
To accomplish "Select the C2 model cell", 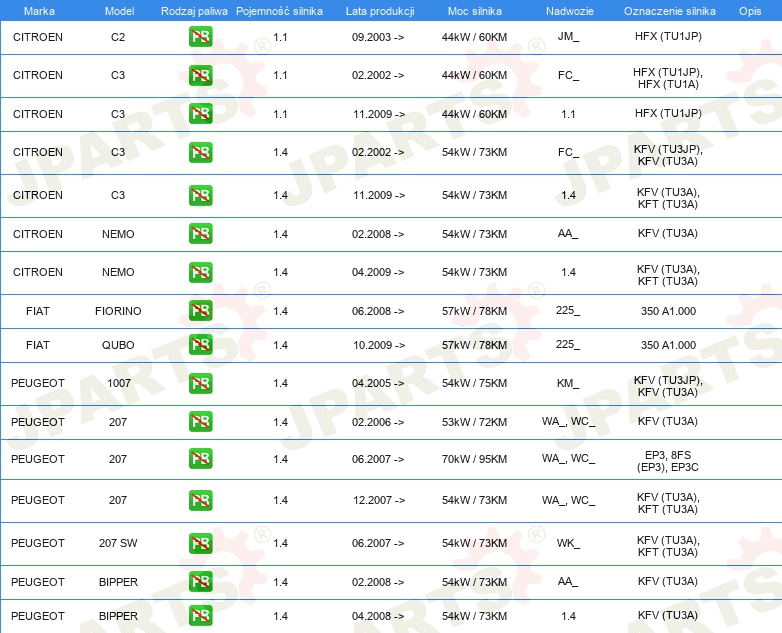I will (x=118, y=37).
